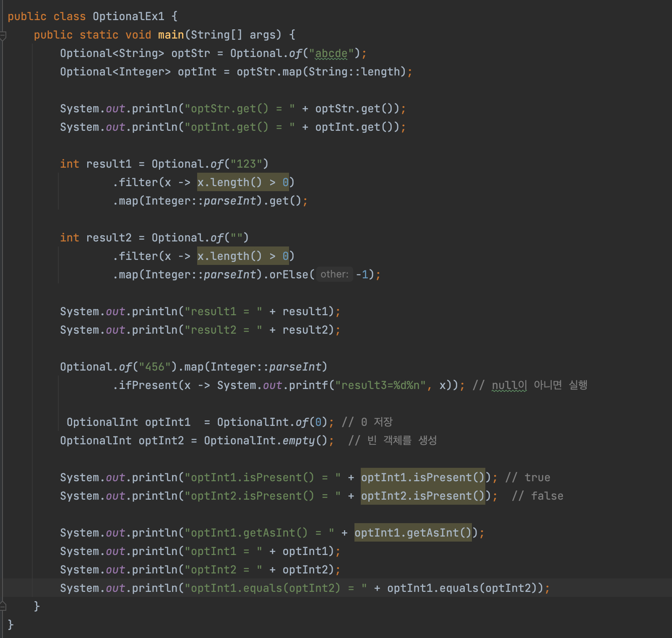Click the 'main' method name
The height and width of the screenshot is (638, 672).
[x=171, y=35]
